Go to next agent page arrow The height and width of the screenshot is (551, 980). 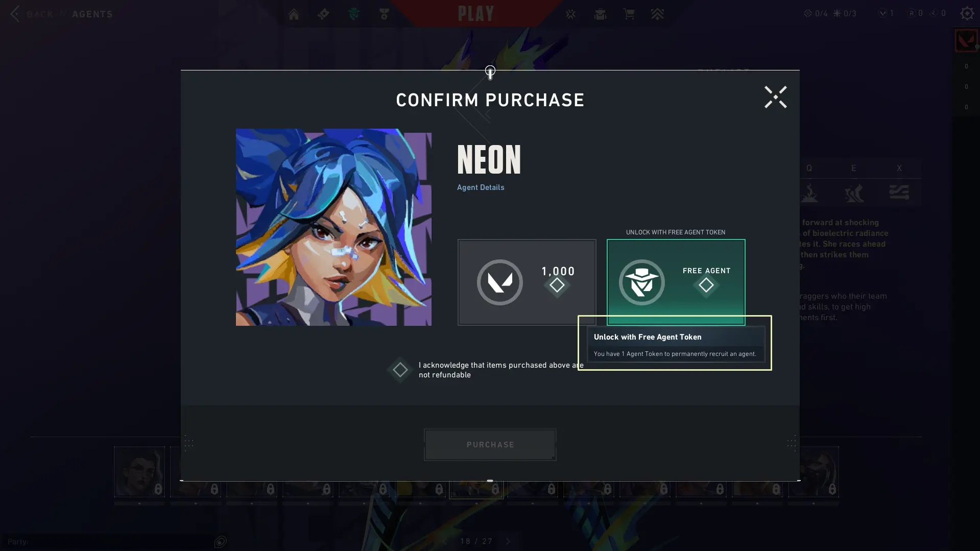[508, 541]
